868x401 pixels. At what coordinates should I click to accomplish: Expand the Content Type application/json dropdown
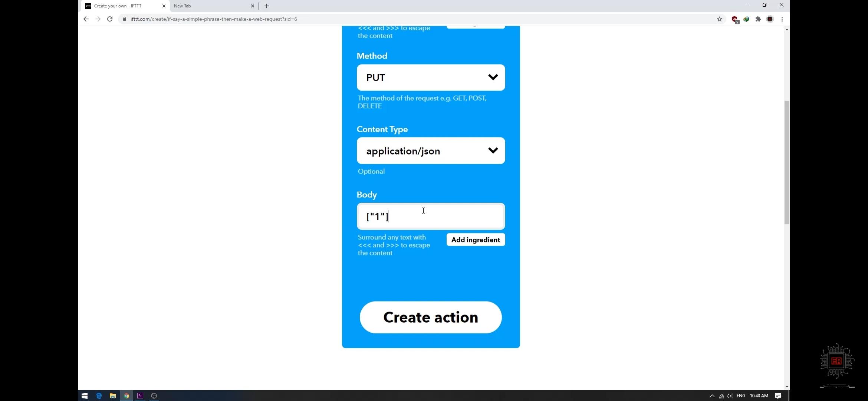click(x=431, y=151)
